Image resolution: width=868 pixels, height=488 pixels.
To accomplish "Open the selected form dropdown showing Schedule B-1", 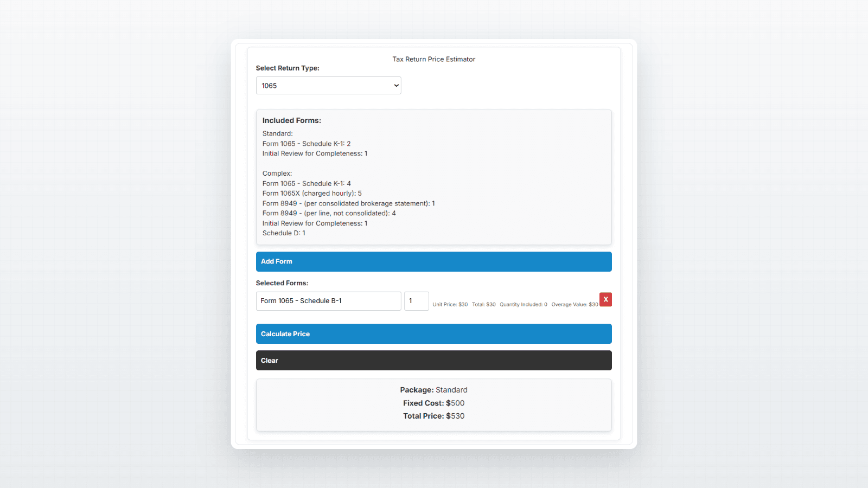I will [x=328, y=301].
